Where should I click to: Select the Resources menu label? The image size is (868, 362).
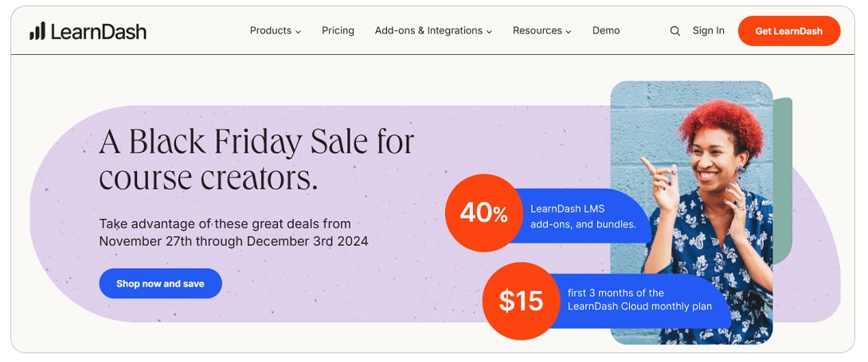pos(537,31)
